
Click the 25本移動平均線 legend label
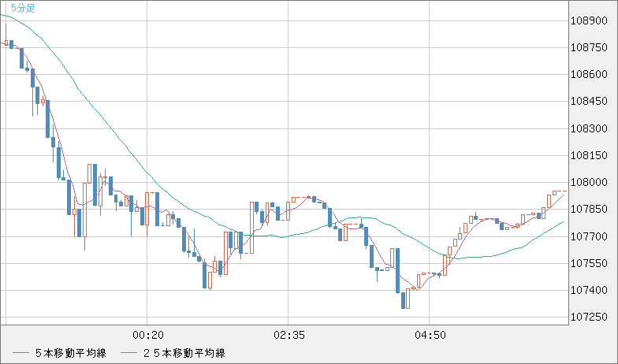[x=184, y=353]
